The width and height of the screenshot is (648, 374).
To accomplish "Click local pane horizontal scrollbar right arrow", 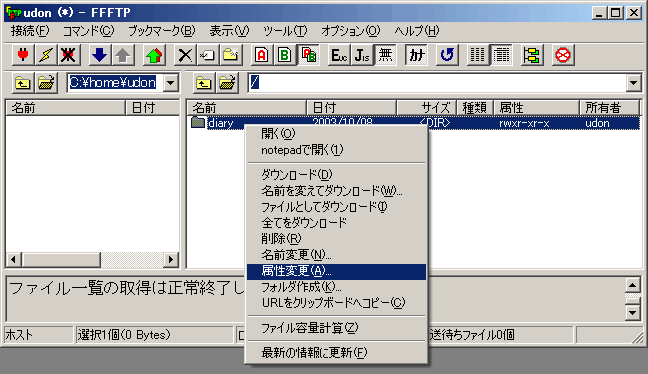I will tap(171, 260).
